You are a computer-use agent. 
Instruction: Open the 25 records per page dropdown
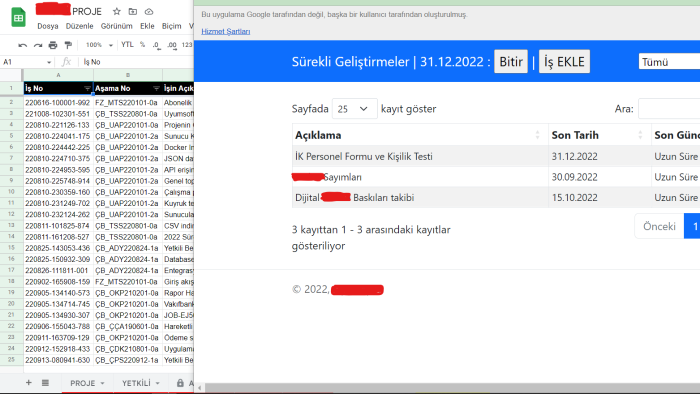[354, 109]
